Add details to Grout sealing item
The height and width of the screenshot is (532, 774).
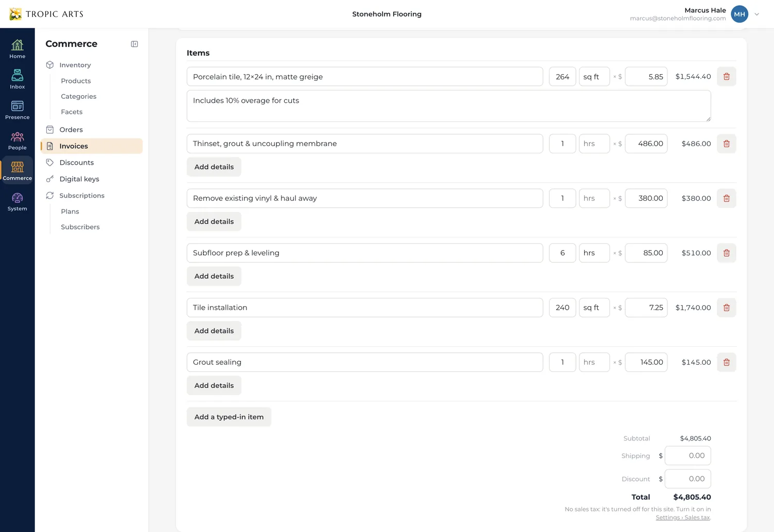pos(214,385)
